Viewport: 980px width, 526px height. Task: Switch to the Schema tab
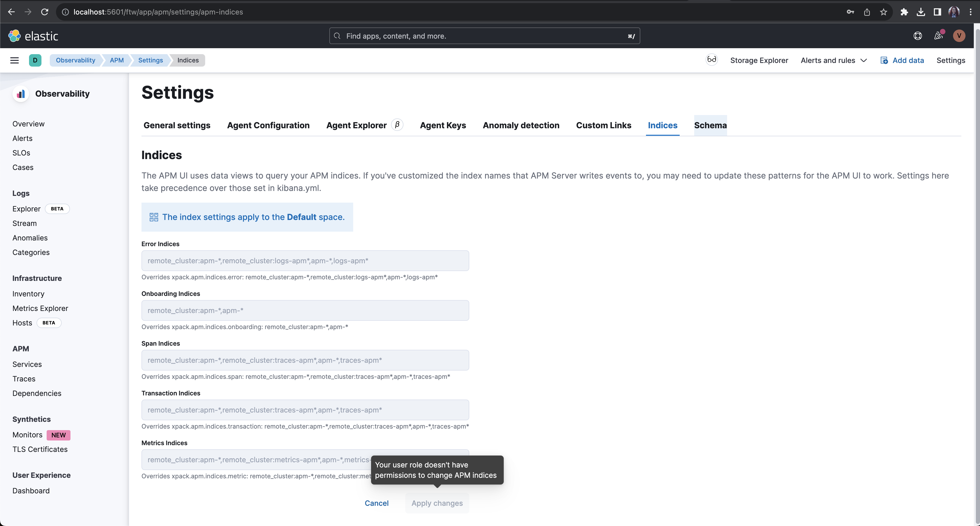point(711,125)
